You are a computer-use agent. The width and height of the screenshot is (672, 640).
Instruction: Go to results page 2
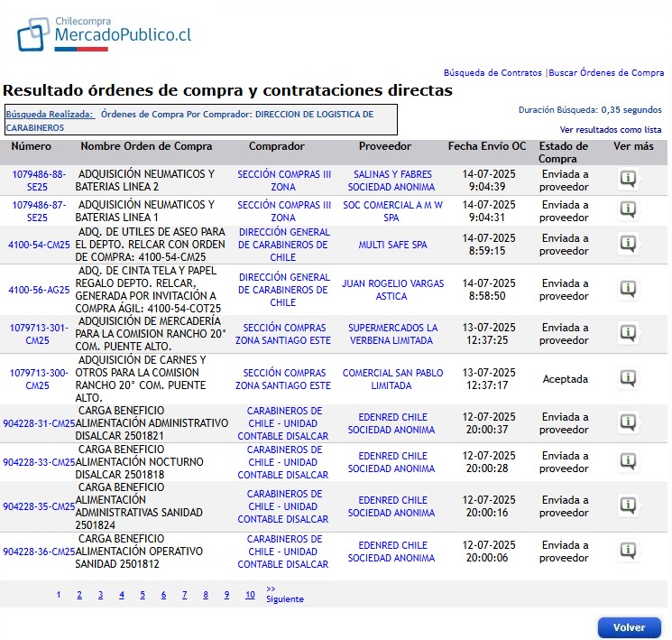coord(79,595)
